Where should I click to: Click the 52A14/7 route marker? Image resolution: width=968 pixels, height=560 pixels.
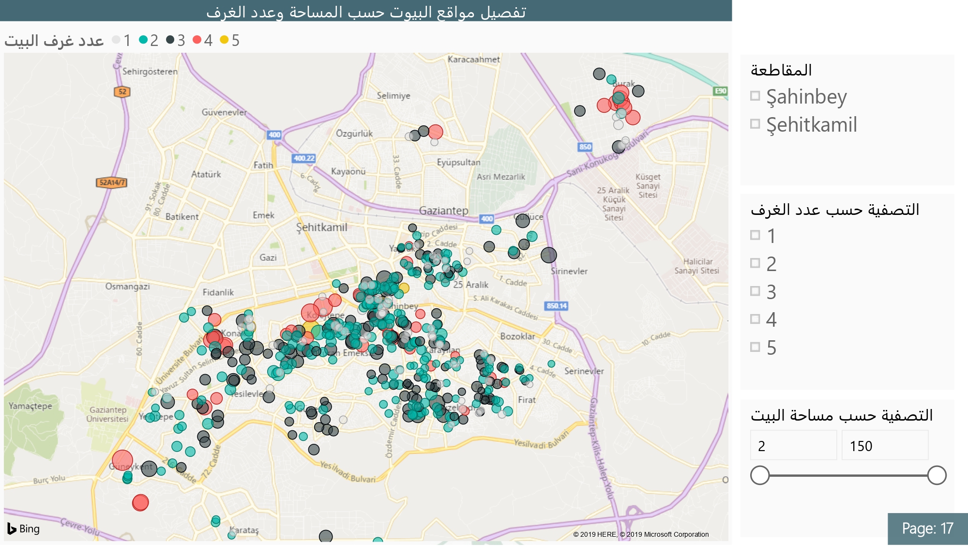tap(112, 182)
